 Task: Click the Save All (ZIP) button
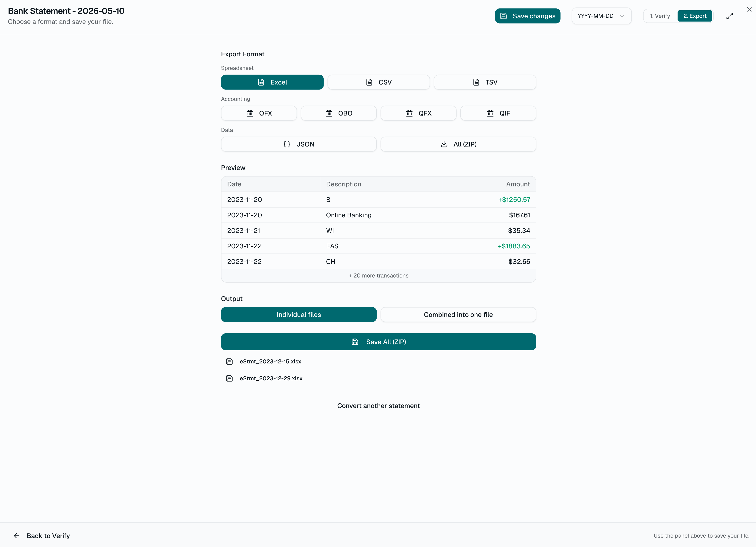click(378, 342)
